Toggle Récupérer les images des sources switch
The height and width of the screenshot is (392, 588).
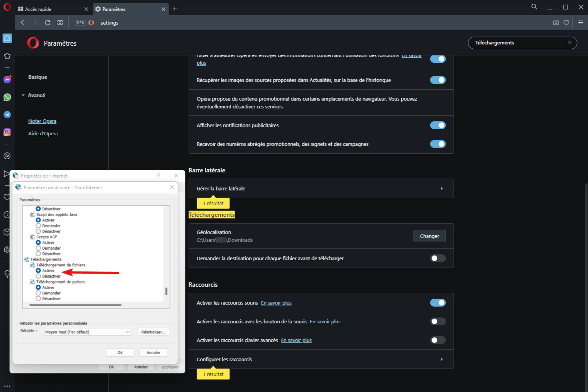coord(438,80)
